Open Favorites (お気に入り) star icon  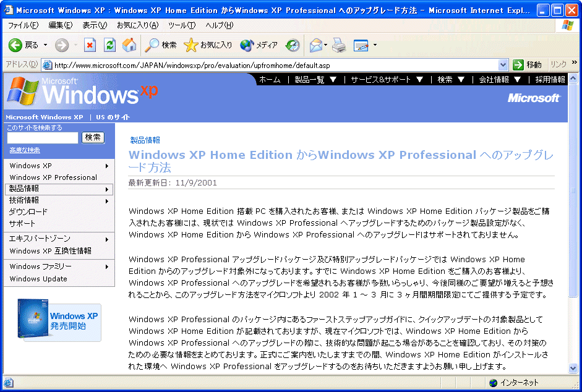pos(190,45)
